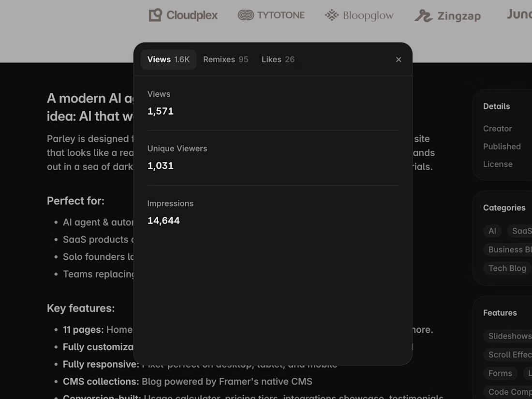Click the Fully responsive bullet text
Viewport: 532px width, 399px height.
[x=101, y=364]
